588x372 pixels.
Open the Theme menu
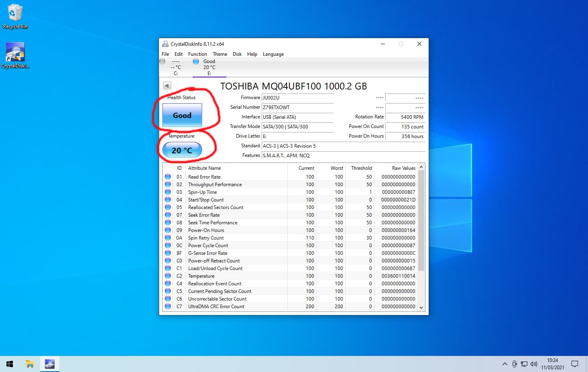click(220, 54)
